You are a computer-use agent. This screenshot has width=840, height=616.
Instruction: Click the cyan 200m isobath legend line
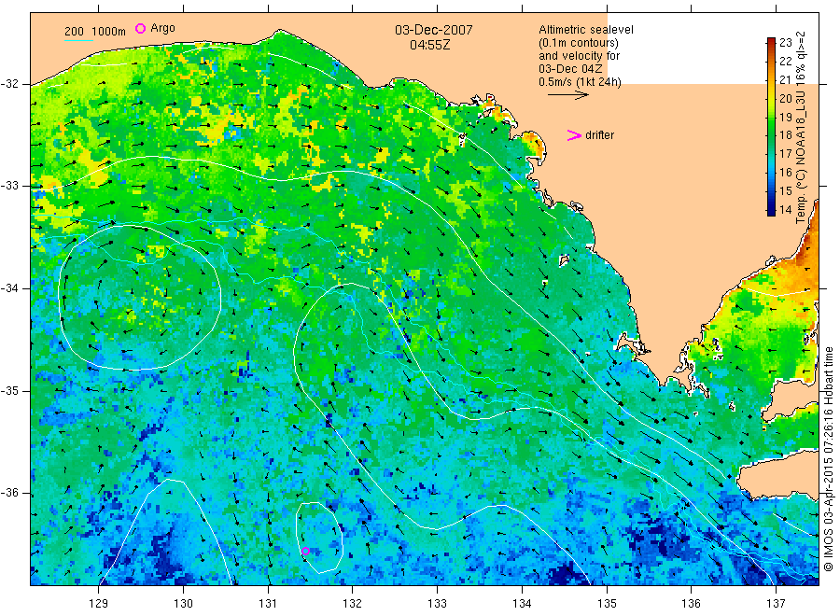(x=78, y=40)
